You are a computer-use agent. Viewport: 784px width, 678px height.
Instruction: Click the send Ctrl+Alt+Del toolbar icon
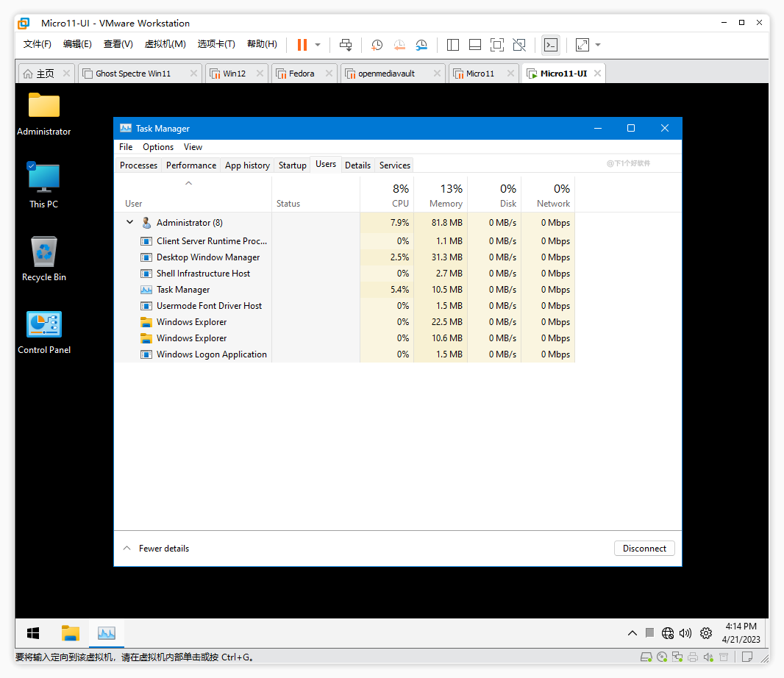(x=346, y=45)
